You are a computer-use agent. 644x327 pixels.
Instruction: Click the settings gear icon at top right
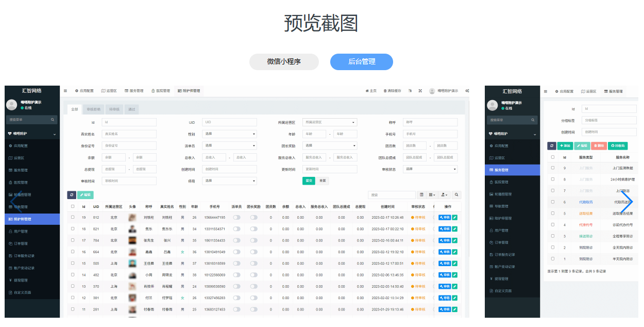click(467, 91)
